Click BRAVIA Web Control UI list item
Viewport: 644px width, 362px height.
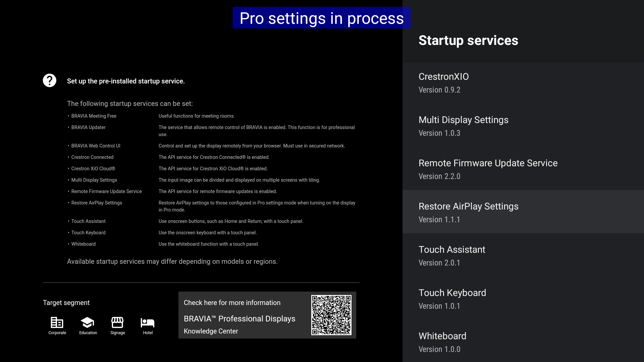click(96, 146)
